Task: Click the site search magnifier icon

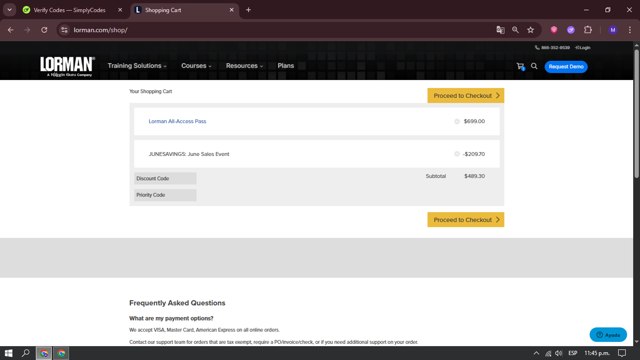Action: 534,66
